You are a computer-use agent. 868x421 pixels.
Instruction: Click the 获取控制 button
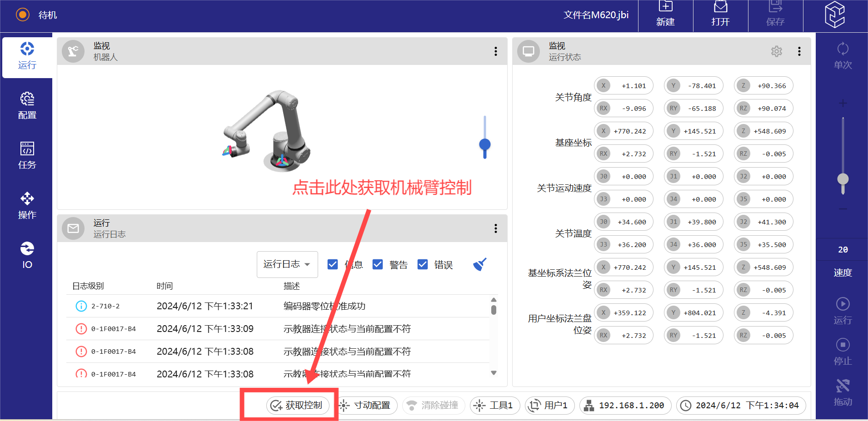[297, 405]
